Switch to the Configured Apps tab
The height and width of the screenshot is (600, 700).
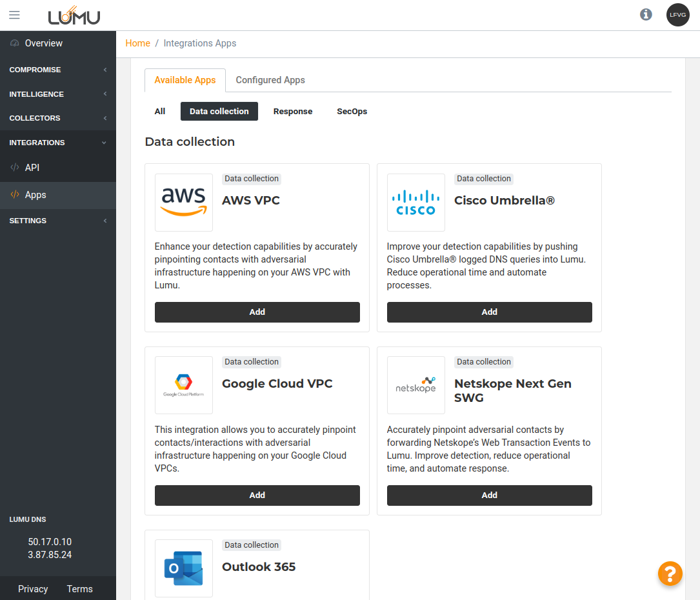click(x=270, y=80)
